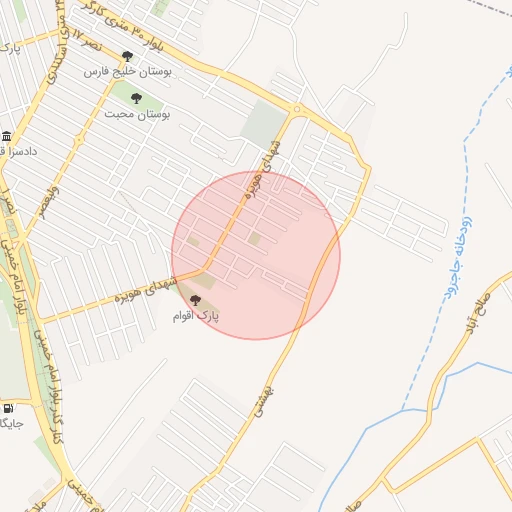Image resolution: width=512 pixels, height=512 pixels.
Task: Click the بهشتی street label
Action: click(x=263, y=402)
